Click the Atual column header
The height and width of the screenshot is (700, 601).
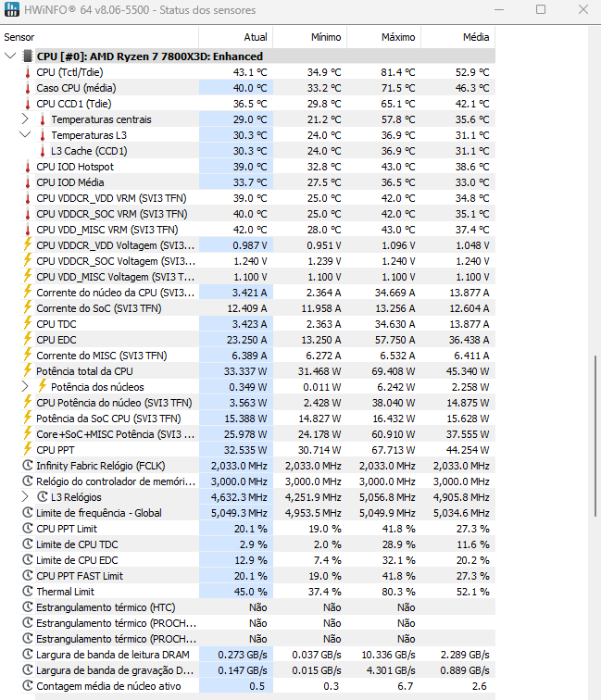point(236,37)
